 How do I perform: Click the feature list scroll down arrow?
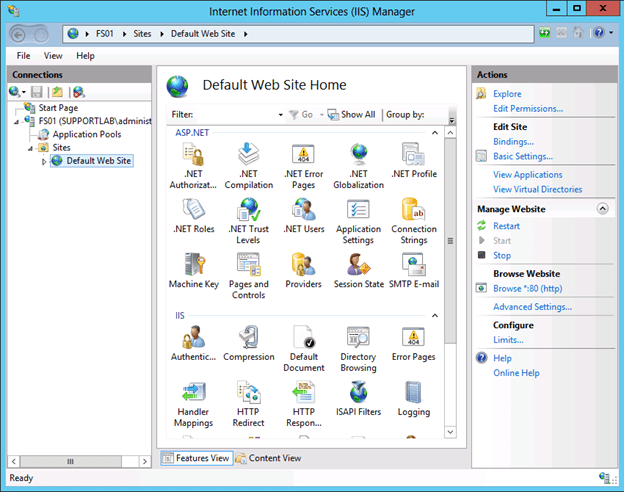coord(450,432)
